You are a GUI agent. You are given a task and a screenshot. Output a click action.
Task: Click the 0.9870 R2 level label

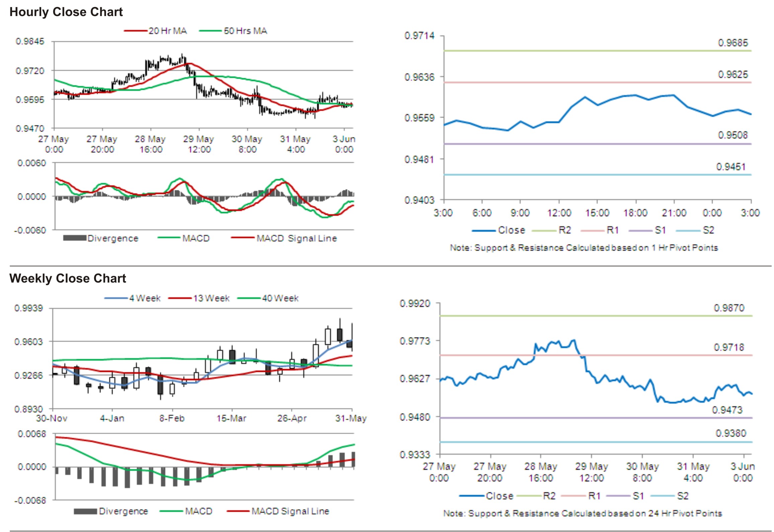coord(729,308)
